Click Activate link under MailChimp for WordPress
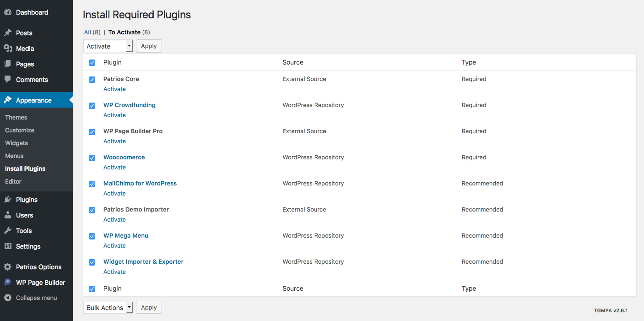This screenshot has width=644, height=321. click(114, 194)
